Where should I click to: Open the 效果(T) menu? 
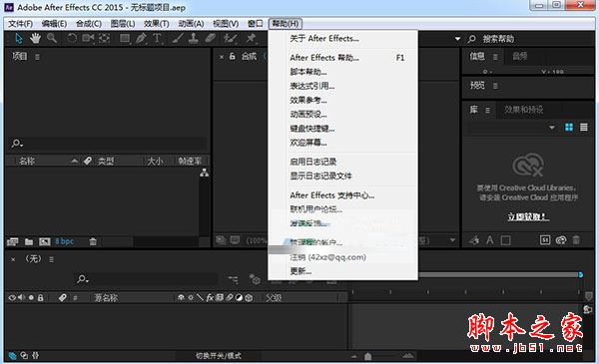pos(157,24)
